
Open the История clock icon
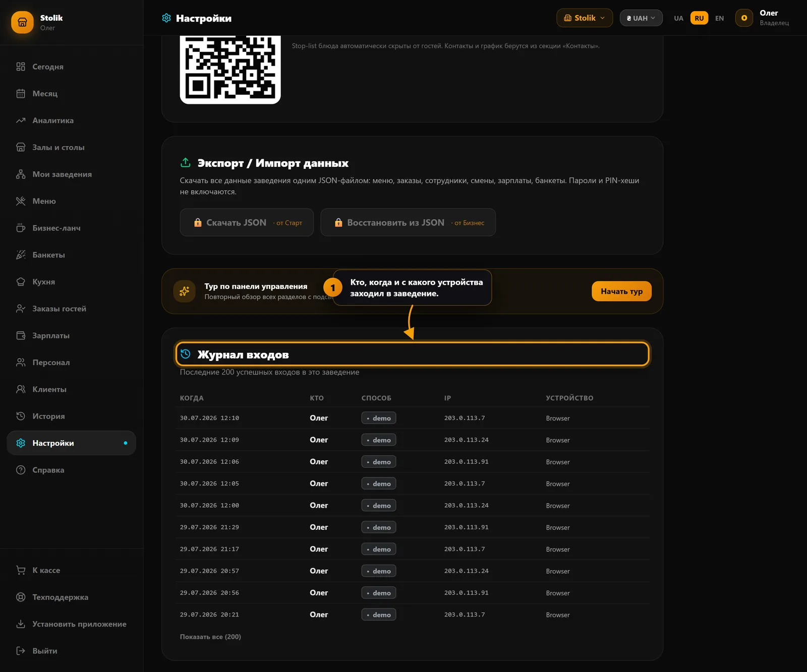21,416
